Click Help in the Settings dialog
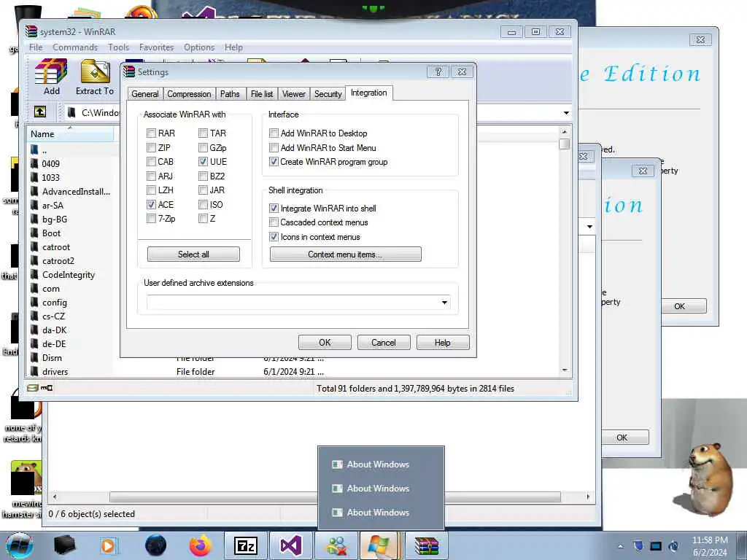747x560 pixels. pyautogui.click(x=443, y=343)
